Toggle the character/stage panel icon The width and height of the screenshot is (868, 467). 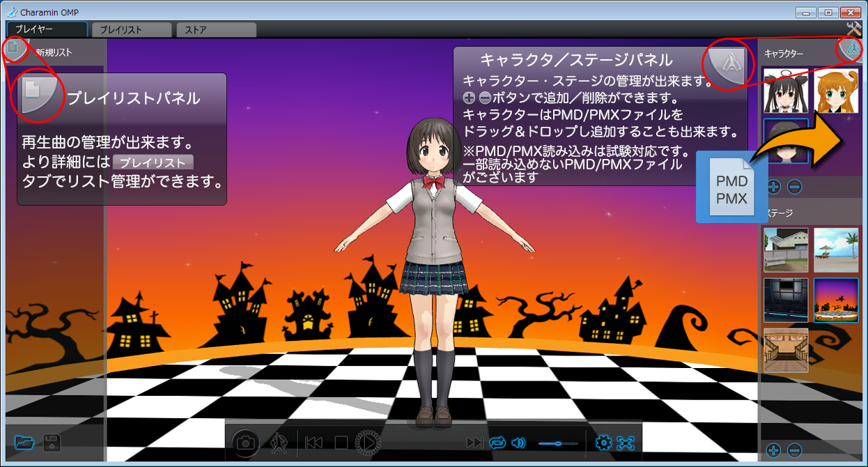[851, 49]
